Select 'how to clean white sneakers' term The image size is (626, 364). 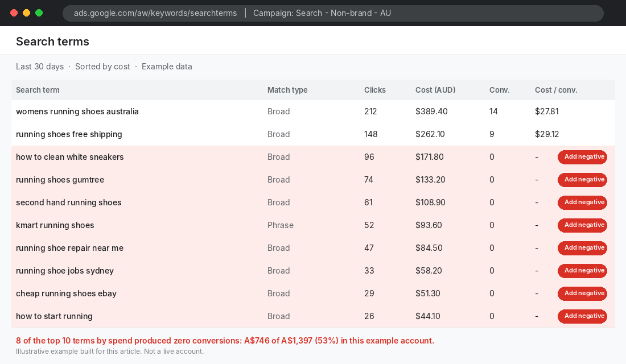click(70, 157)
